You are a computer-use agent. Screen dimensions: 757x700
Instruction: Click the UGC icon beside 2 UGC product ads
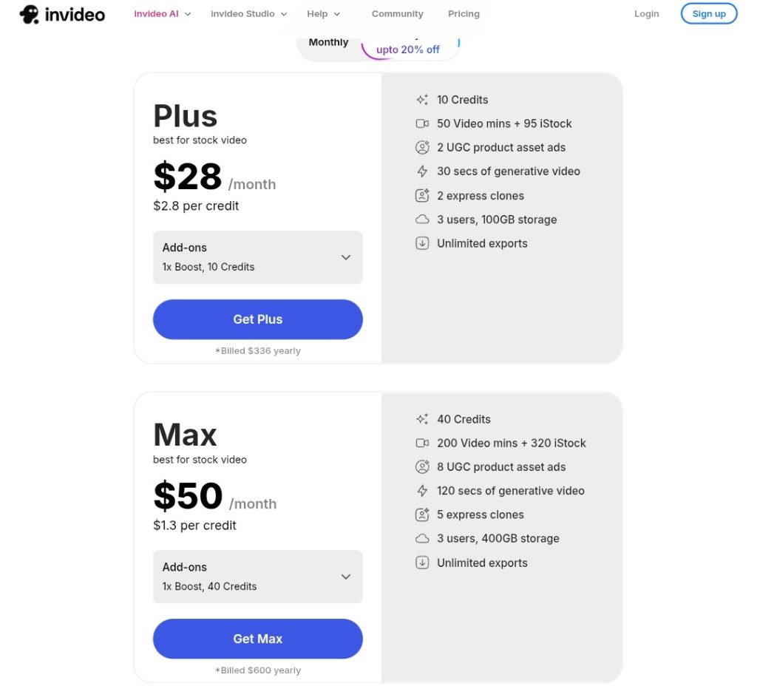pos(422,148)
